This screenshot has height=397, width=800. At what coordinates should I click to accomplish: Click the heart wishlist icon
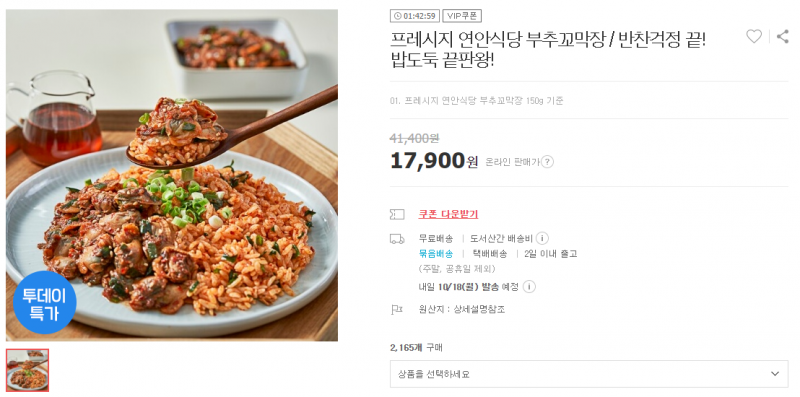754,36
